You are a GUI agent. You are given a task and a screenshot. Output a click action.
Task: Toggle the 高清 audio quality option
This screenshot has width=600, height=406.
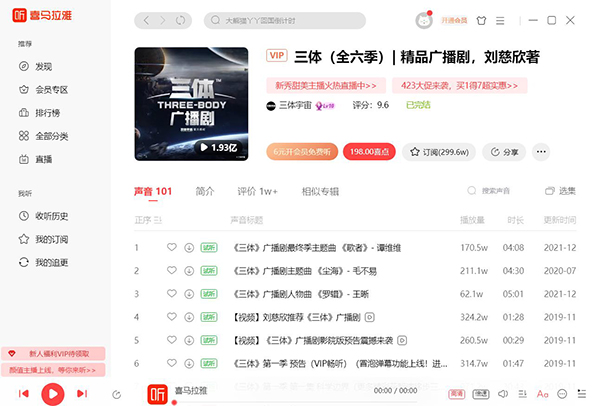point(457,394)
